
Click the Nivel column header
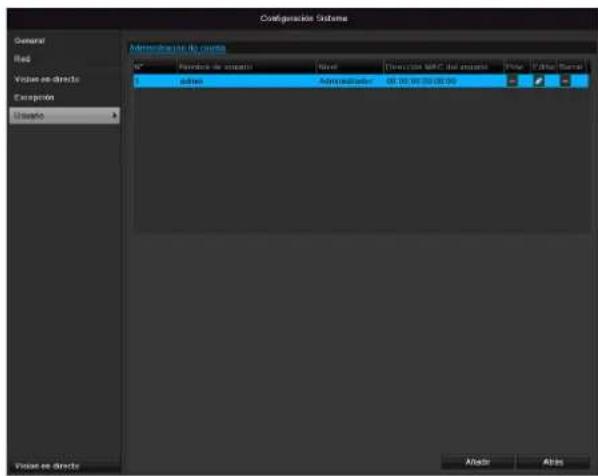(x=328, y=67)
